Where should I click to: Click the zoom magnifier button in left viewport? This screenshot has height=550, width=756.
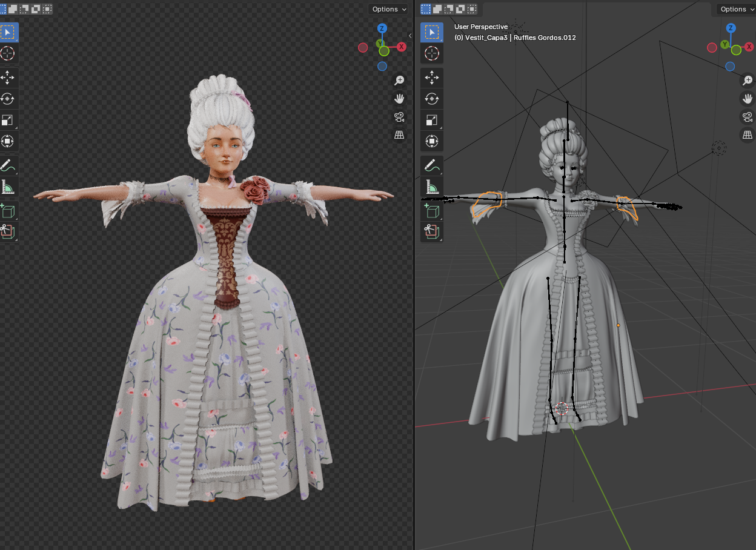[x=399, y=80]
